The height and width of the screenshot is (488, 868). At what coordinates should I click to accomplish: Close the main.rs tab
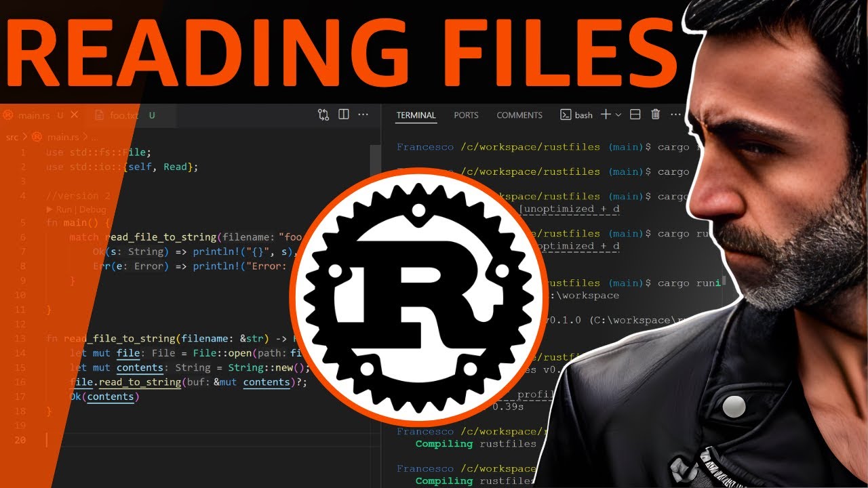click(75, 115)
